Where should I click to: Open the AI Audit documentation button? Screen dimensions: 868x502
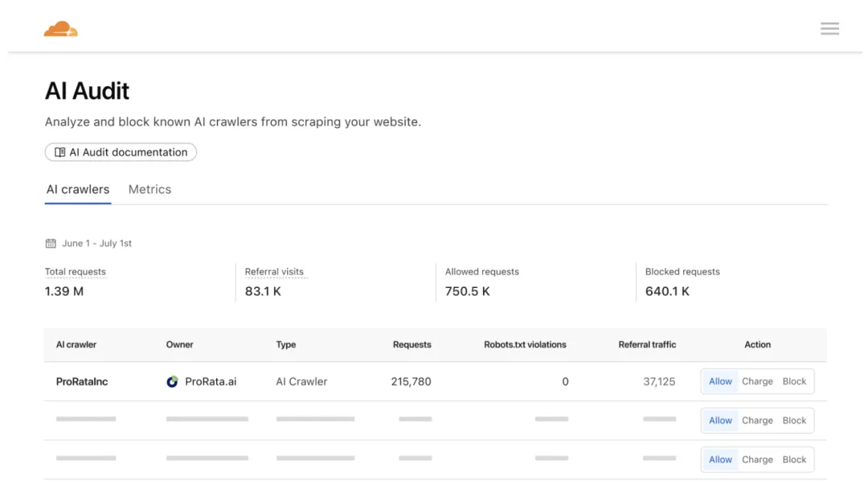(121, 152)
